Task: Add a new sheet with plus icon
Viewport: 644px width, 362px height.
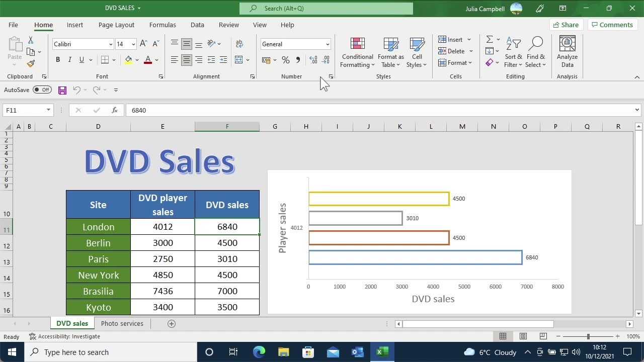Action: (x=172, y=324)
